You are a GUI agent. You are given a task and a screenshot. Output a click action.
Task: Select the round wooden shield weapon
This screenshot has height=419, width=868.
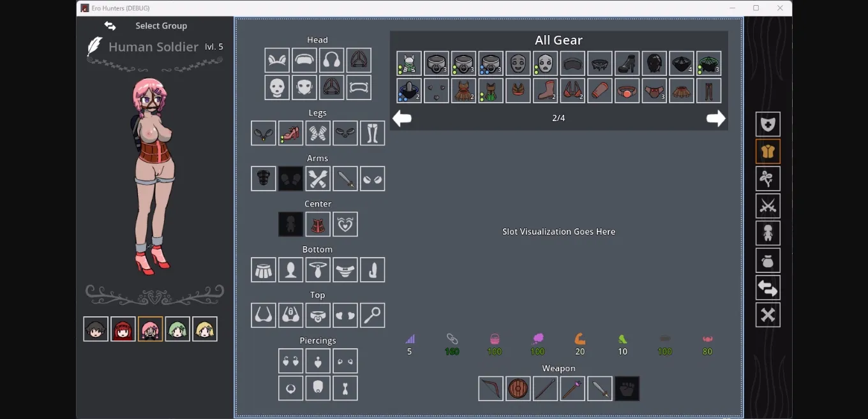pos(518,388)
